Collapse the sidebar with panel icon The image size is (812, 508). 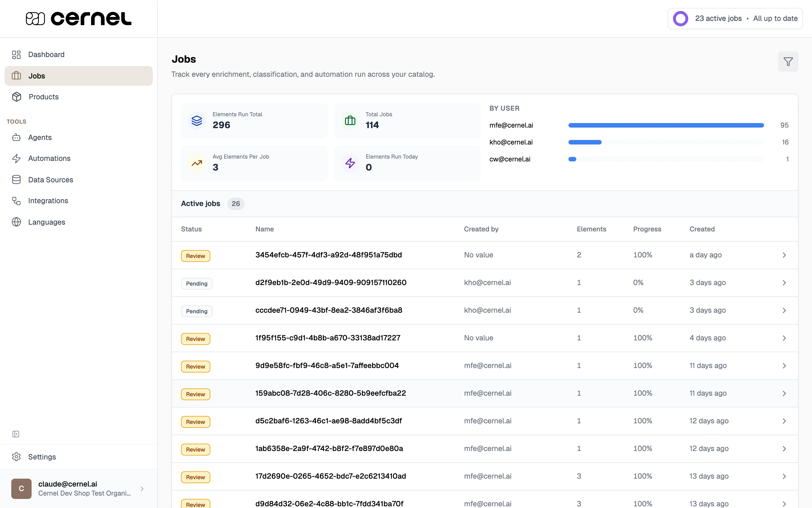coord(16,434)
